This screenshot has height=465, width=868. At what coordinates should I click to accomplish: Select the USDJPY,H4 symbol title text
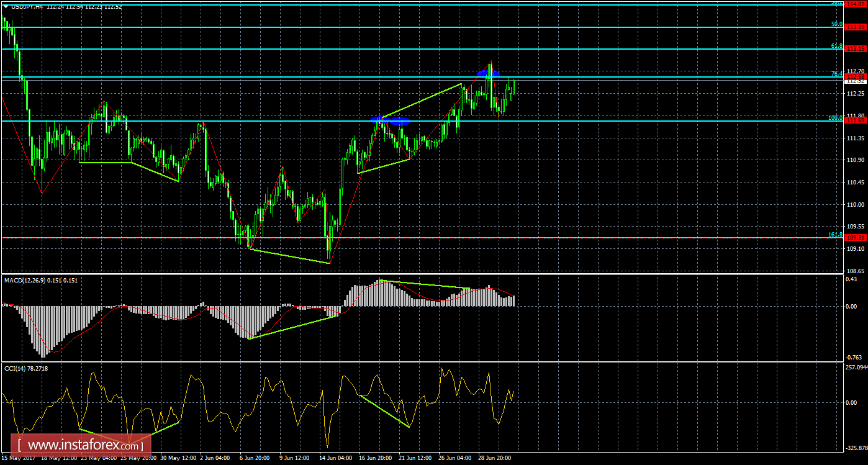[27, 7]
